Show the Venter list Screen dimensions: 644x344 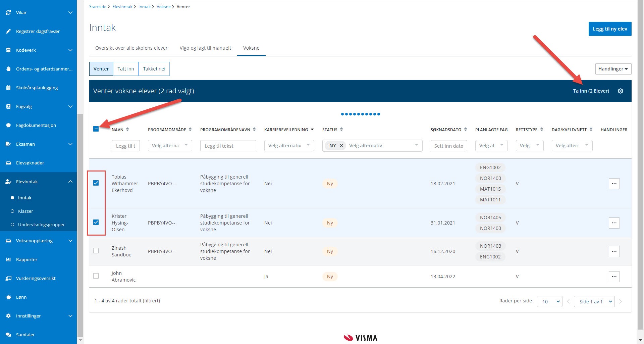click(101, 69)
